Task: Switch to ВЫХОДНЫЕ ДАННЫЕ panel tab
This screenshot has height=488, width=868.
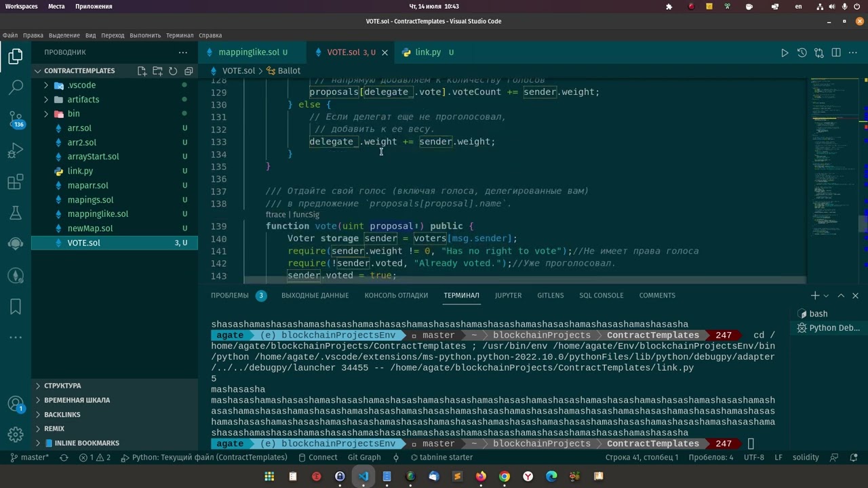Action: pos(315,296)
